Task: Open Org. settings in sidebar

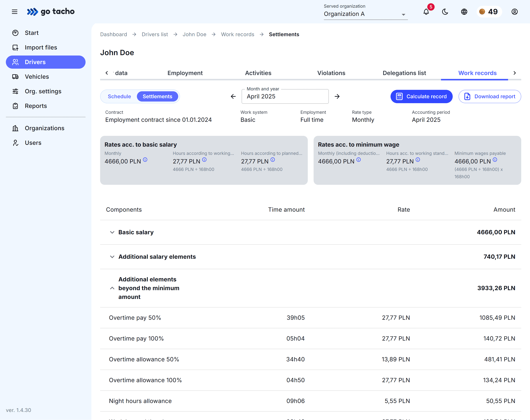Action: (46, 91)
